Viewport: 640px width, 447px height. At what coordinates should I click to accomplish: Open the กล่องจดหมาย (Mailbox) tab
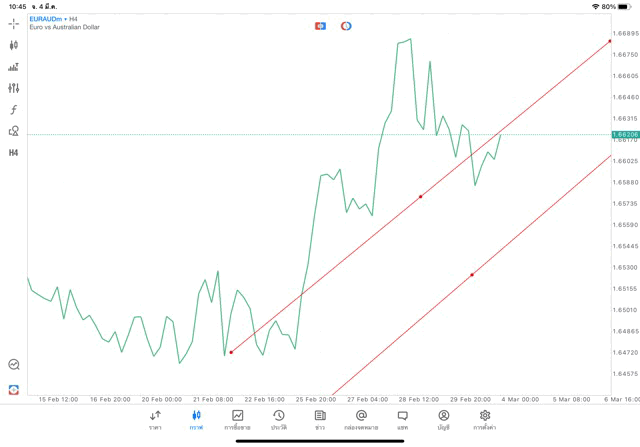tap(361, 419)
